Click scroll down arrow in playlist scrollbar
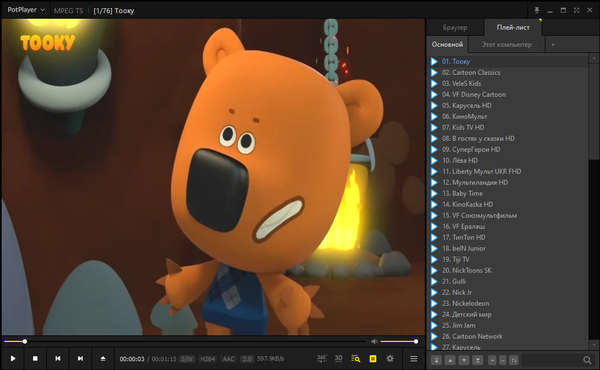 [x=594, y=345]
